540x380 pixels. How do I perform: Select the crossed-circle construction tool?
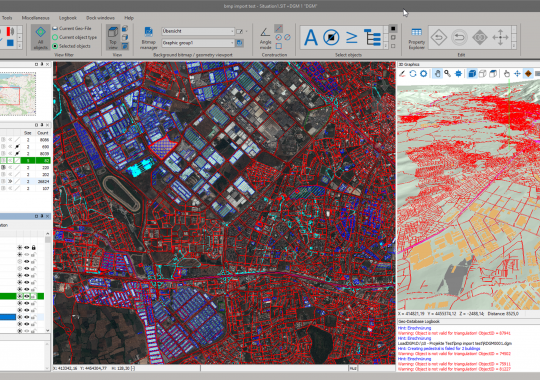287,37
